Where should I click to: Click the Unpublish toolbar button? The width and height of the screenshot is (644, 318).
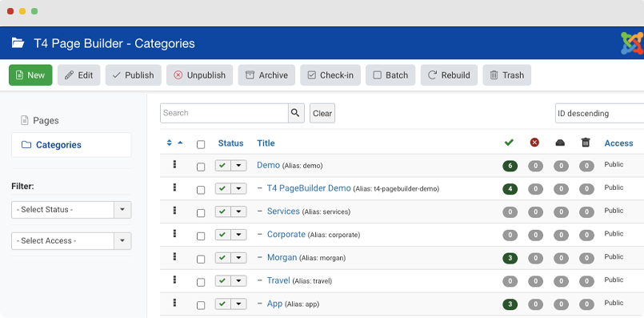click(200, 74)
